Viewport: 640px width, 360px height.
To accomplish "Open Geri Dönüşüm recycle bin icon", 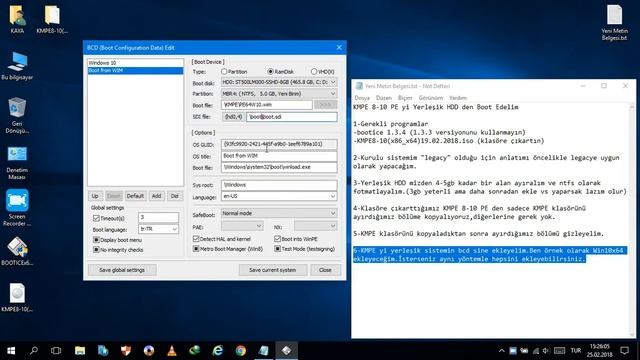I will point(17,115).
